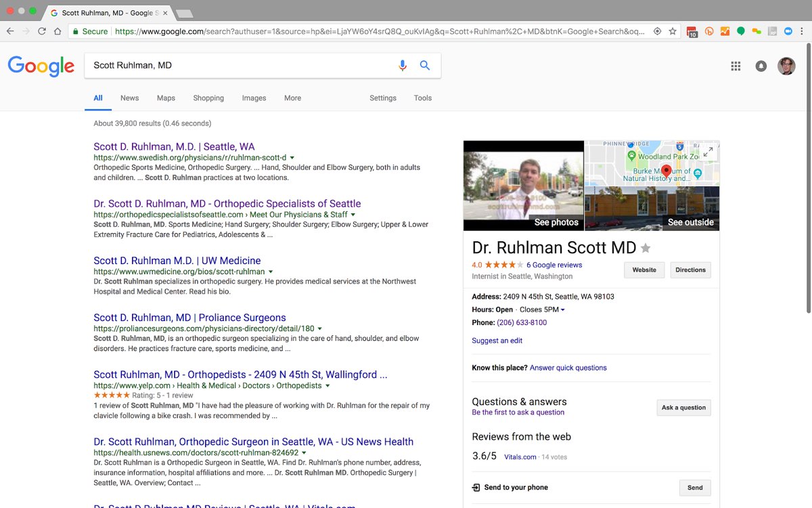Expand hours dropdown next to Closes 5PM
The height and width of the screenshot is (508, 812).
pyautogui.click(x=563, y=310)
